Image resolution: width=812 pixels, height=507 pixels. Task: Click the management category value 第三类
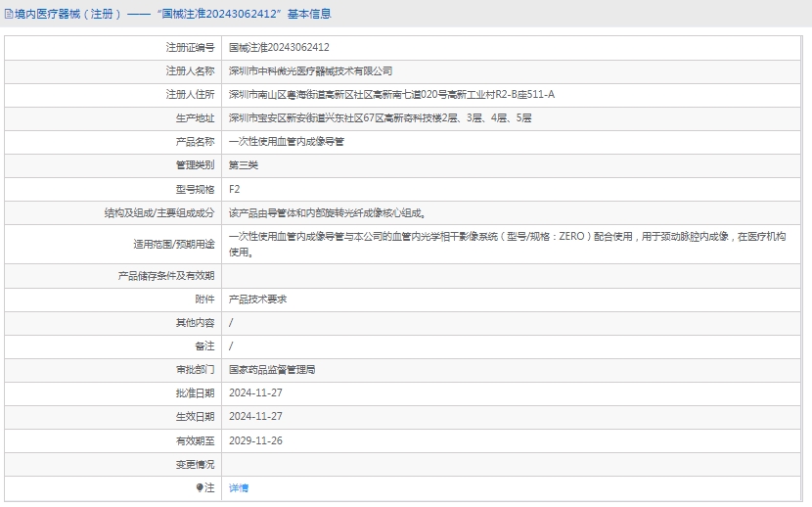243,164
